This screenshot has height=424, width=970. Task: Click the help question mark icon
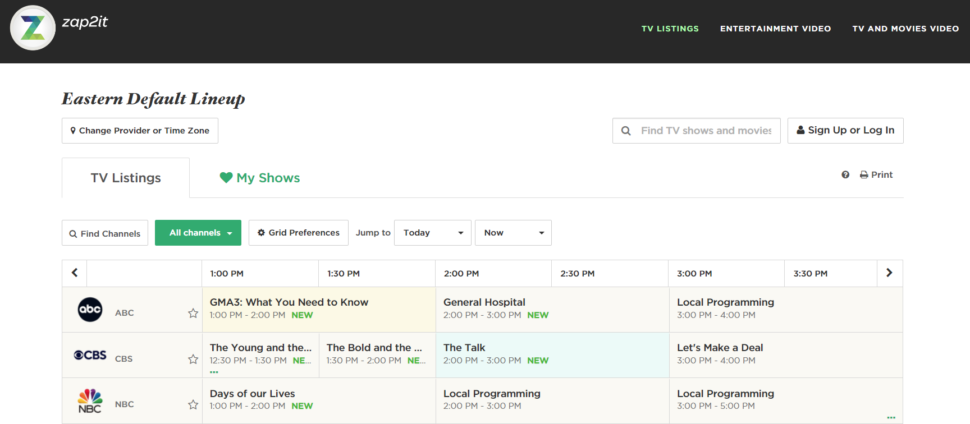(845, 175)
